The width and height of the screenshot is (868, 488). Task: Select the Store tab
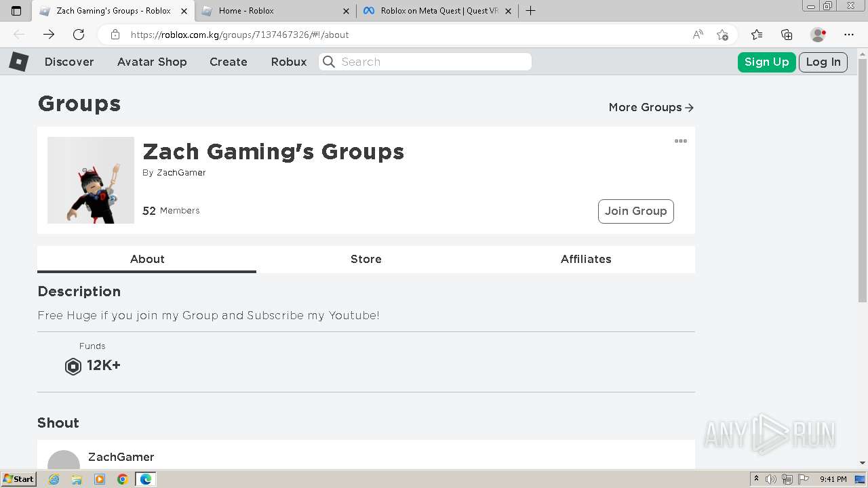pyautogui.click(x=366, y=259)
